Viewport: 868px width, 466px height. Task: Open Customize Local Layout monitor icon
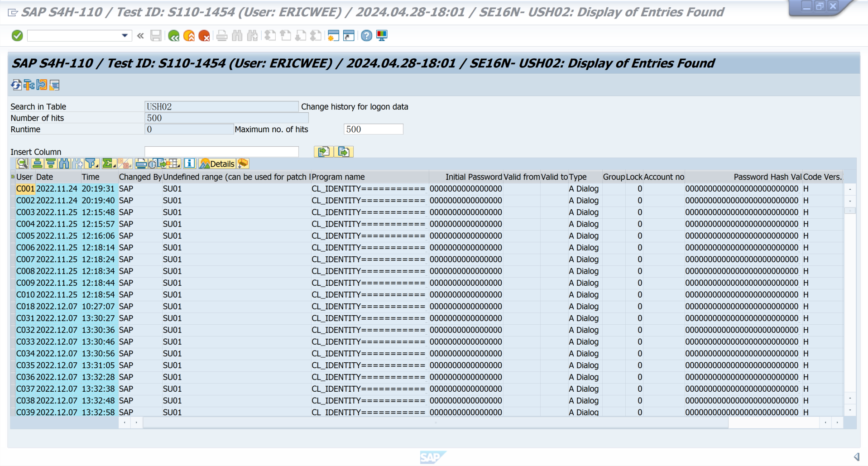[x=382, y=36]
